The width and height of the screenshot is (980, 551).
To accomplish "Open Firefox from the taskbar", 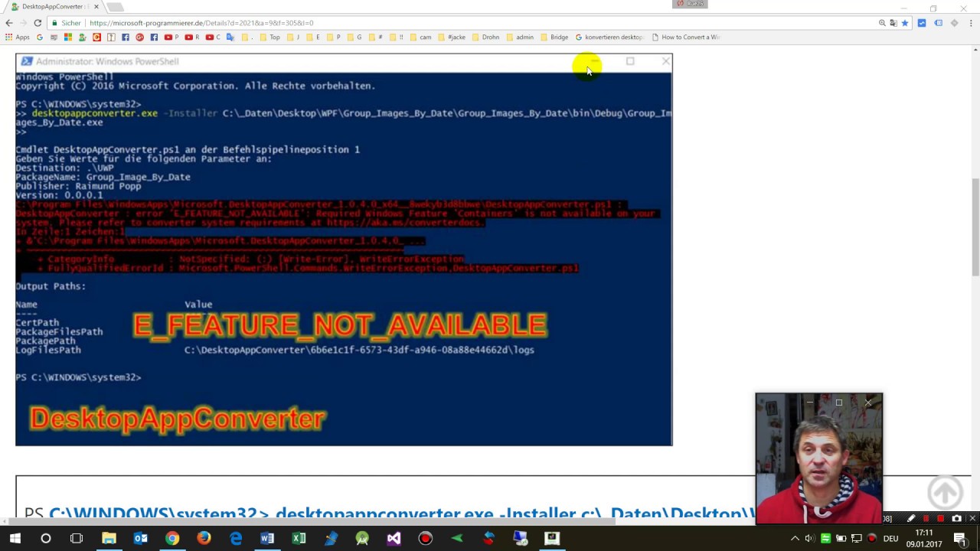I will [x=204, y=539].
